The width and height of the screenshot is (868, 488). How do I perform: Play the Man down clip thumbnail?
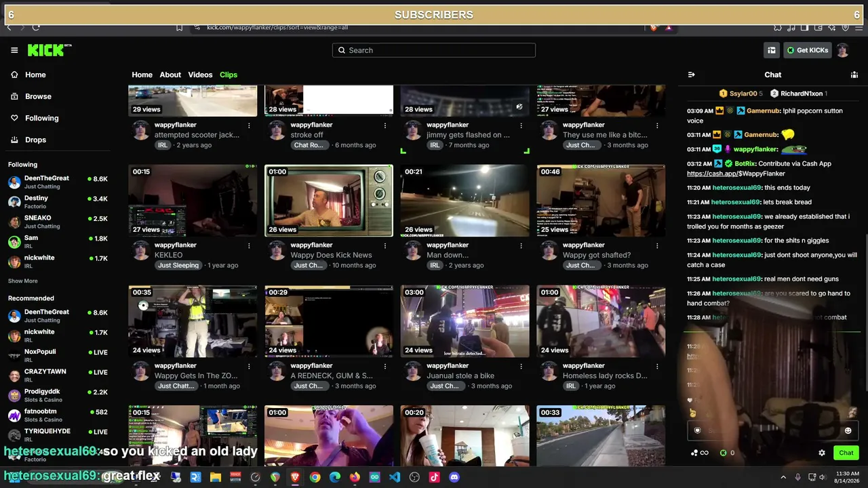pos(465,201)
